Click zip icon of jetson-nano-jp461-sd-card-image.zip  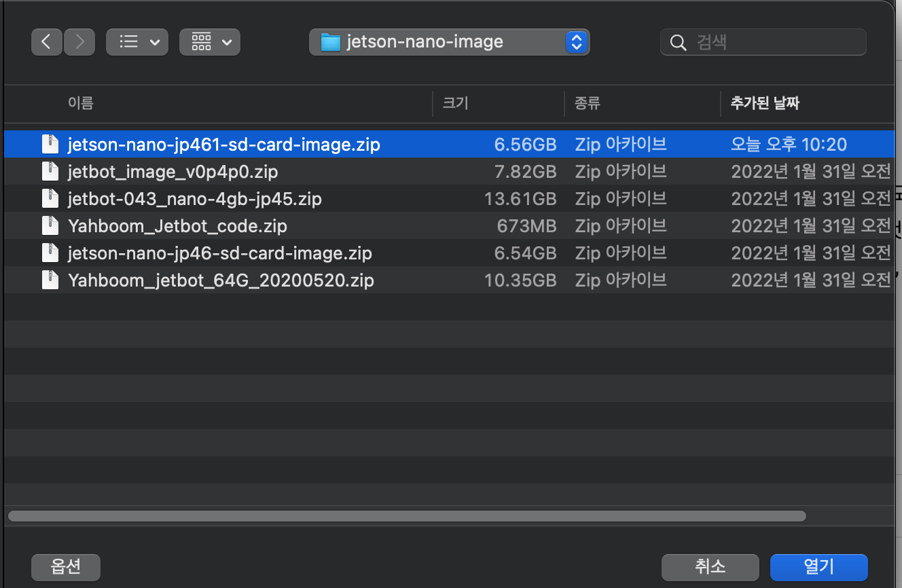click(50, 144)
